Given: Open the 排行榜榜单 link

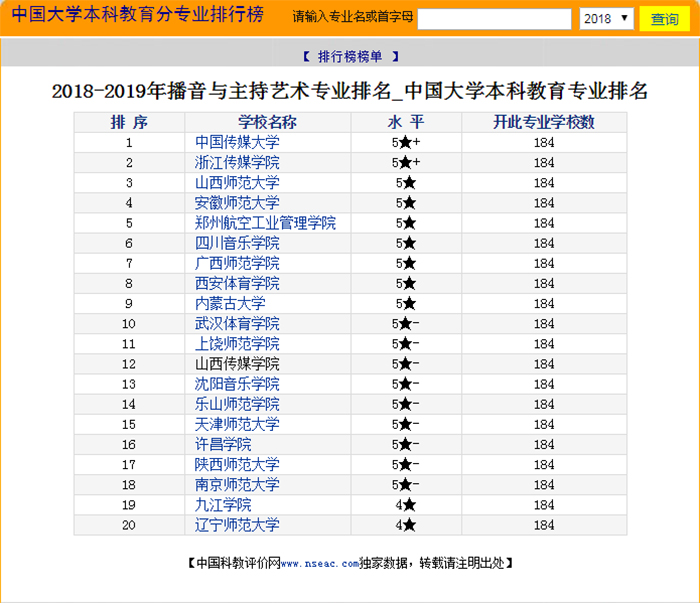Looking at the screenshot, I should tap(350, 57).
